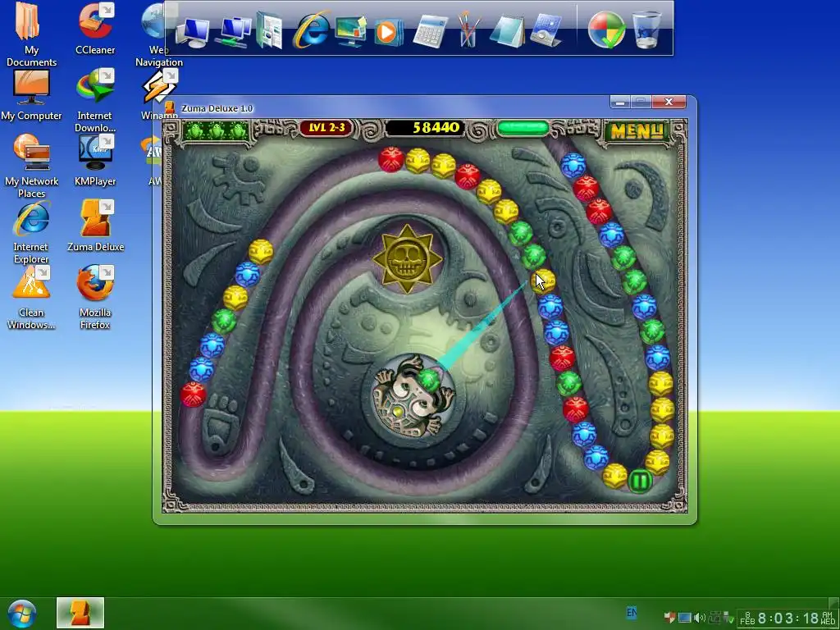Open CCleaner desktop shortcut
Screen dimensions: 840x630
coord(95,30)
